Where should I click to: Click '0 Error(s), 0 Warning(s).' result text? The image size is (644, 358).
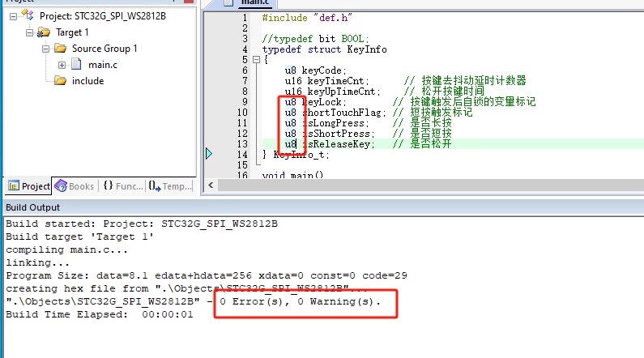[x=301, y=302]
